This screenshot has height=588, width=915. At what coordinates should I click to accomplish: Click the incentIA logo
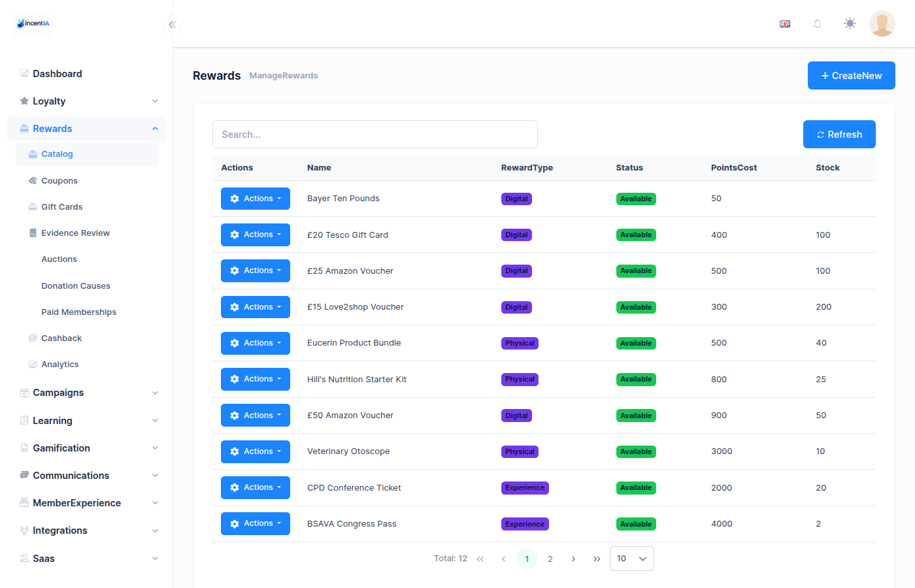[x=33, y=24]
